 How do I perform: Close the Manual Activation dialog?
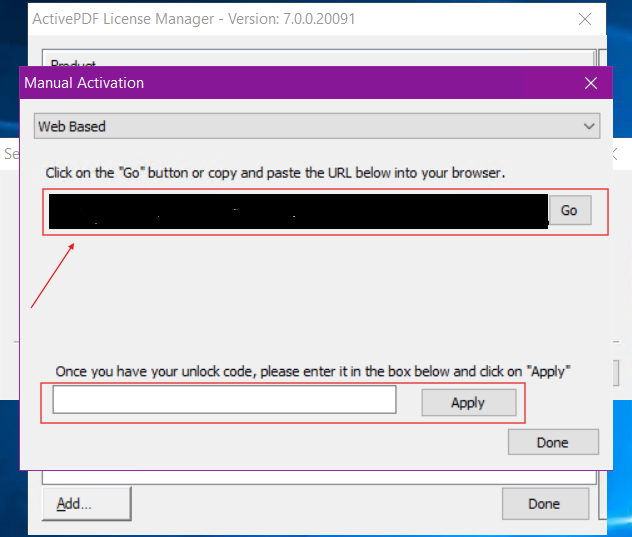[x=591, y=83]
